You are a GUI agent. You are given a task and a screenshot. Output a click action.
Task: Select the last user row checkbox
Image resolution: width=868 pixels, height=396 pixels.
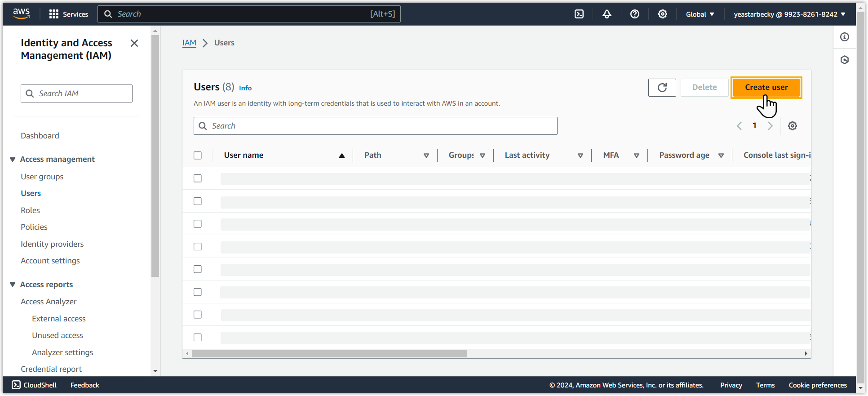[x=198, y=337]
